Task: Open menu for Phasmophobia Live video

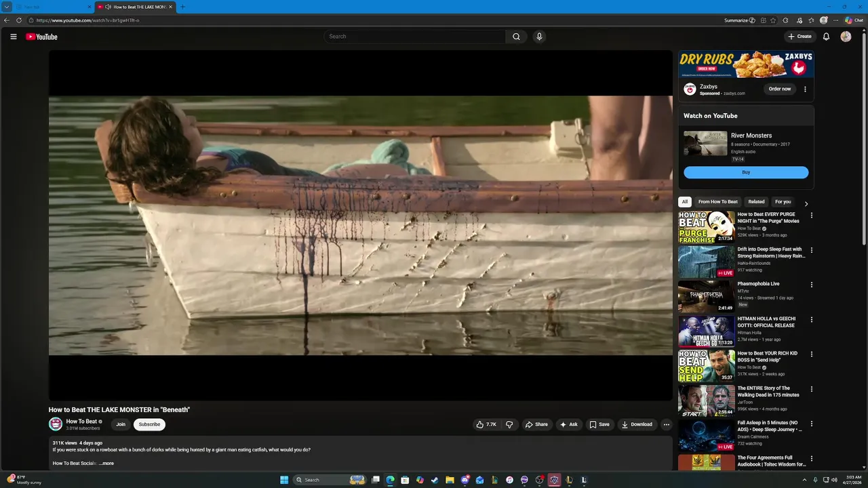Action: [811, 285]
